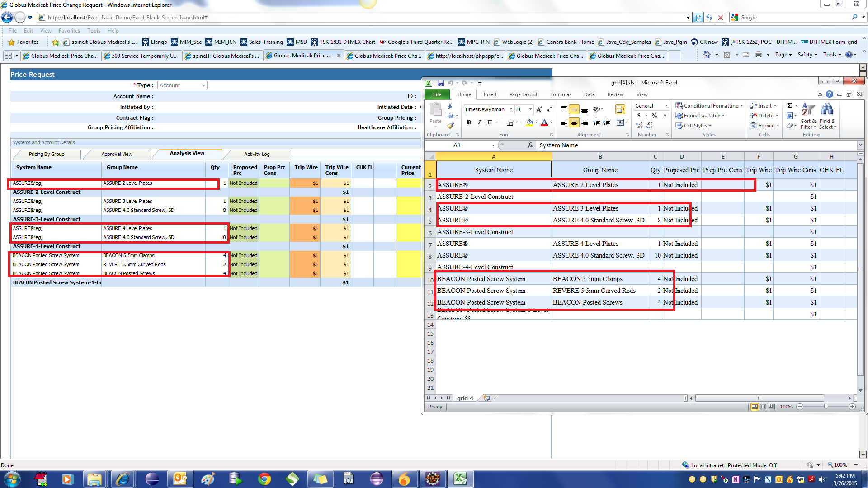Click the Canara Bank Home favorites link
The image size is (868, 488).
click(566, 42)
